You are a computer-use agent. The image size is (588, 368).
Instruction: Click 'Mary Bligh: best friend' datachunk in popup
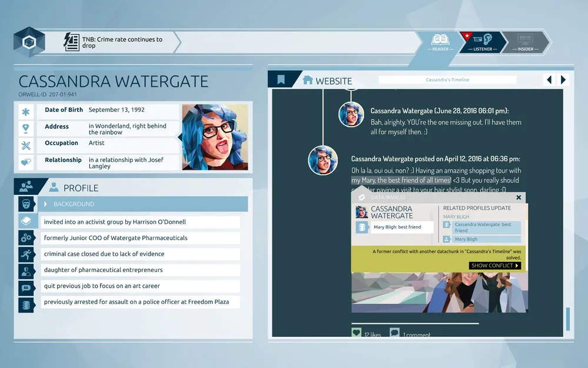click(x=402, y=227)
